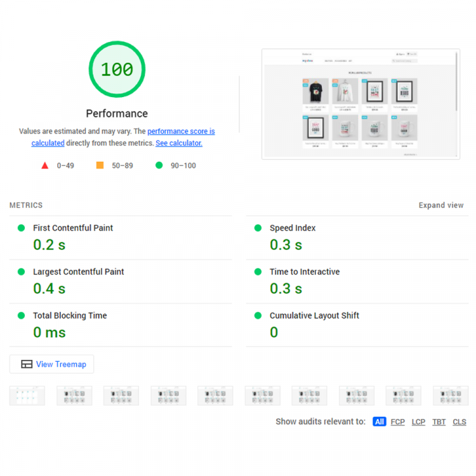
Task: Select the Total Blocking Time label
Action: [70, 315]
